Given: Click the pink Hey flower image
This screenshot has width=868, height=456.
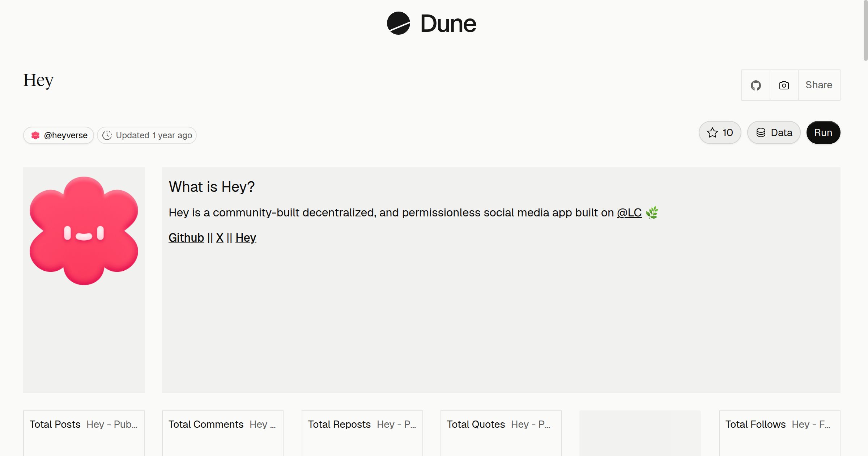Looking at the screenshot, I should tap(84, 231).
